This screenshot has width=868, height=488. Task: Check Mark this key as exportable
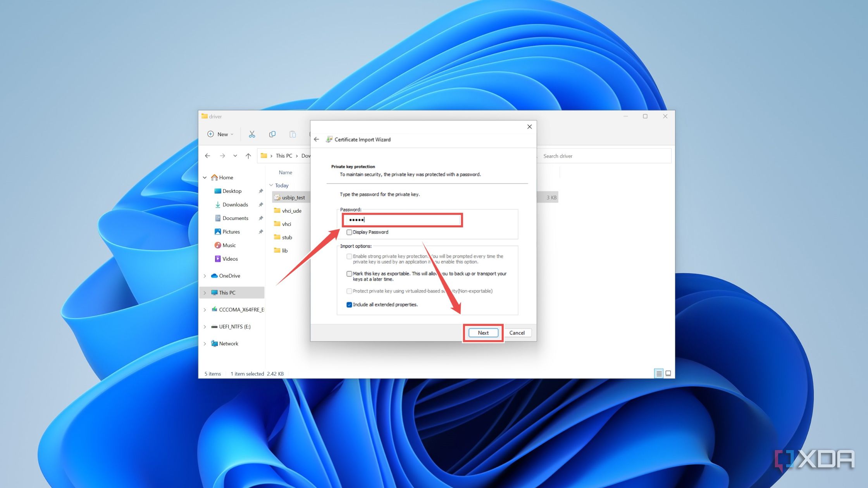pyautogui.click(x=349, y=274)
